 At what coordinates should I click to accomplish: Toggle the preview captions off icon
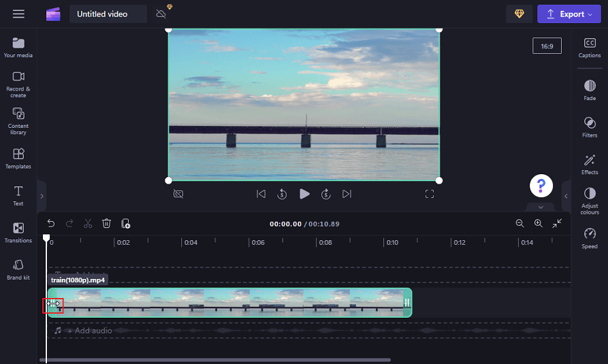tap(178, 194)
